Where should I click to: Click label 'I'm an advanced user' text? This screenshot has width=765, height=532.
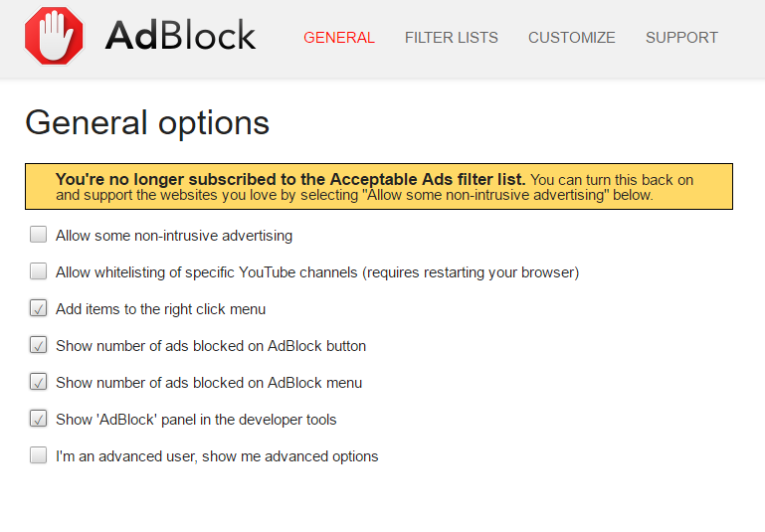pos(217,456)
